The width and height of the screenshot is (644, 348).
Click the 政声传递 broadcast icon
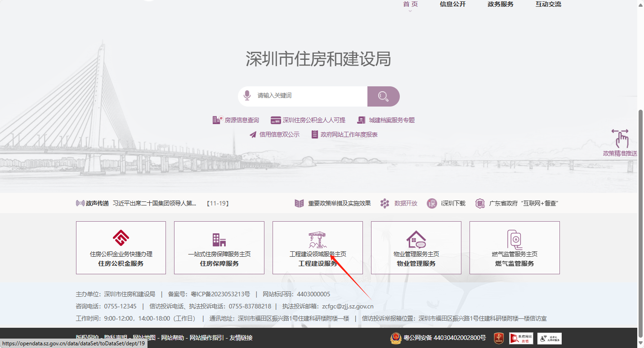tap(80, 203)
